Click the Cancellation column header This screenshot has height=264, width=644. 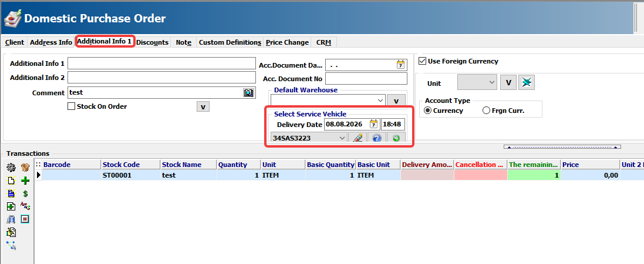pos(481,165)
